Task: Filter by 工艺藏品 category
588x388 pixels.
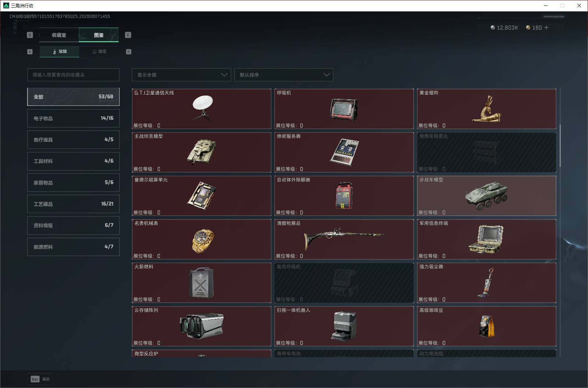Action: 73,204
